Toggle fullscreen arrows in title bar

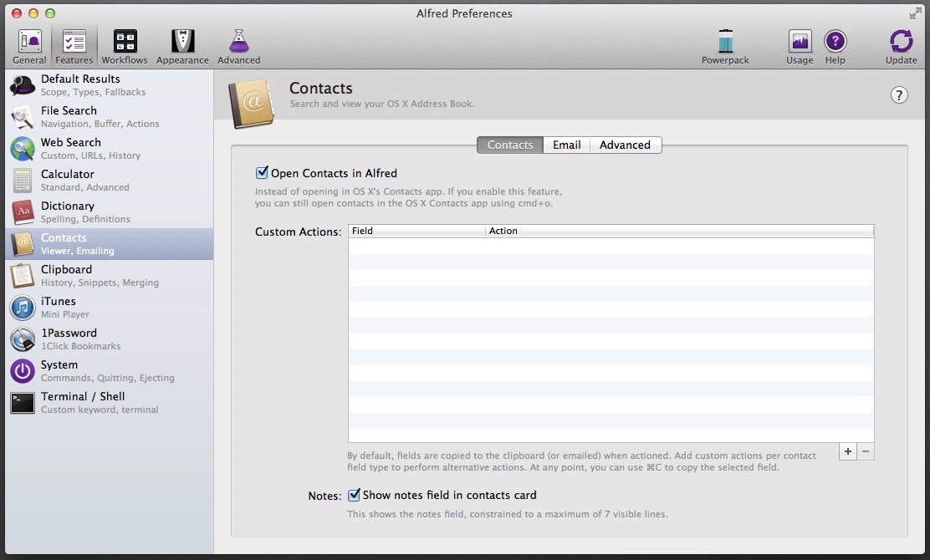[915, 13]
